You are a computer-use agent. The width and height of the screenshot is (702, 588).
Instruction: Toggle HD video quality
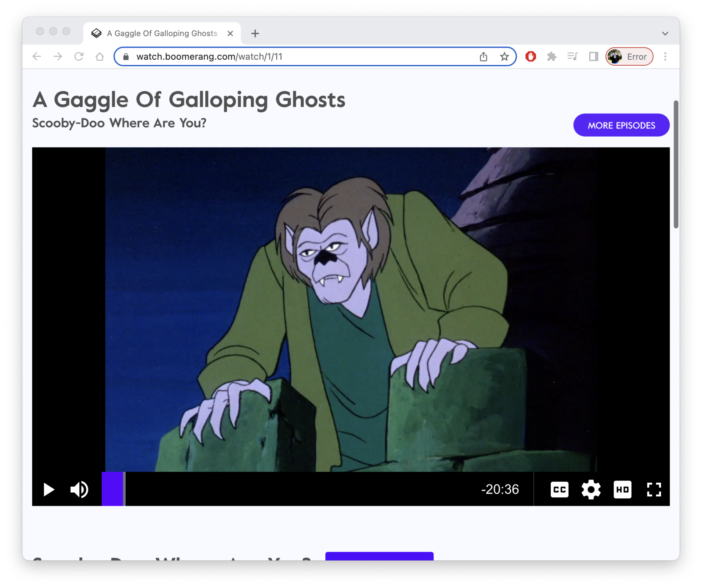coord(622,489)
